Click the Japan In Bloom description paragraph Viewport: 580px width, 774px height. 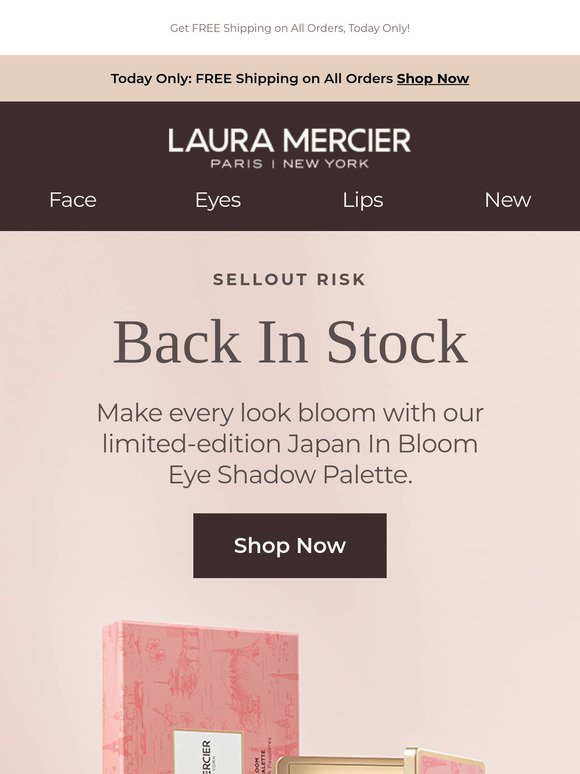(290, 443)
